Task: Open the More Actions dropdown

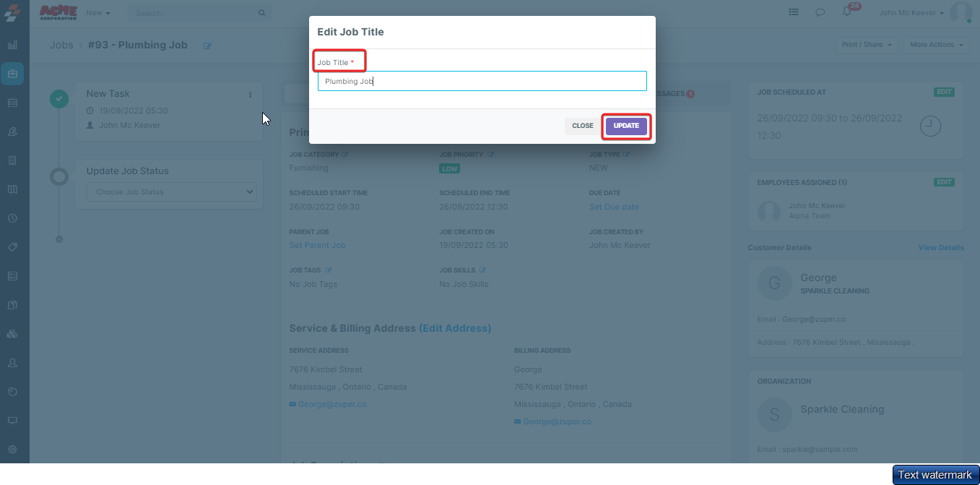Action: pos(937,45)
